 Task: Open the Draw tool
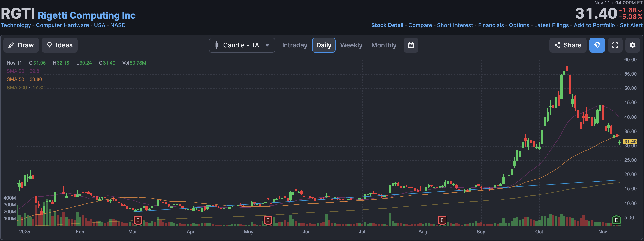pos(21,45)
